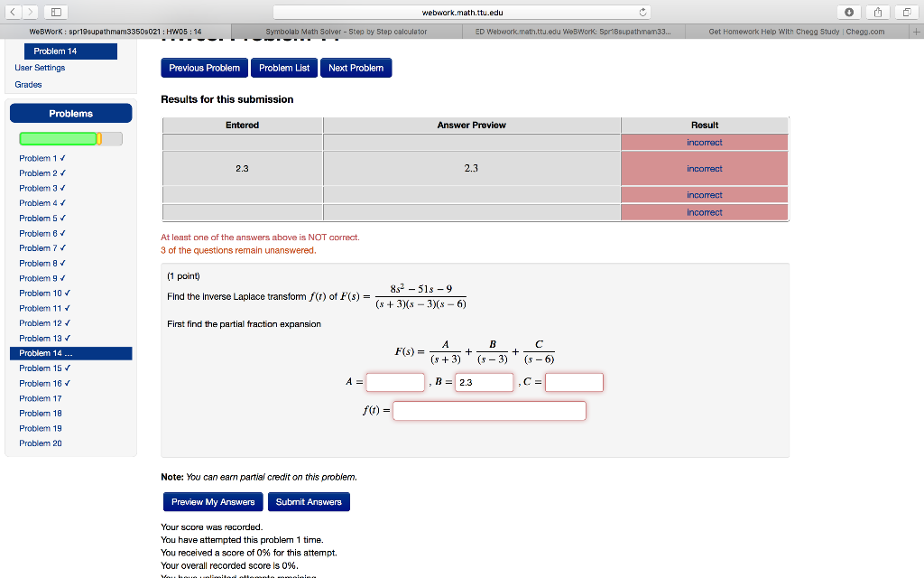Image resolution: width=924 pixels, height=578 pixels.
Task: Open the Share menu
Action: [x=876, y=12]
